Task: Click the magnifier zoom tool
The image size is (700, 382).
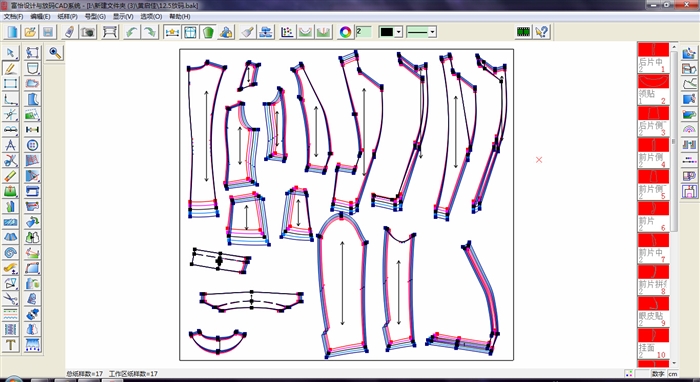Action: click(55, 53)
